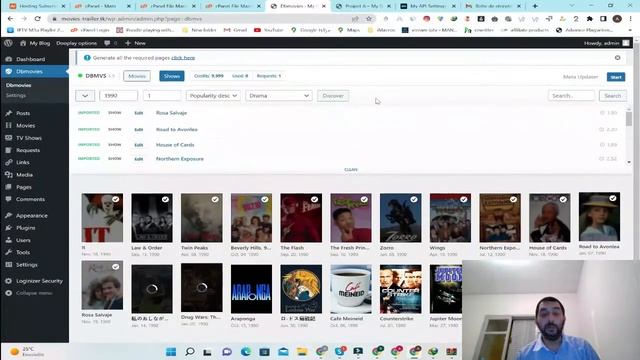Open Settings submenu under Dbmovies
The image size is (640, 360).
pyautogui.click(x=16, y=95)
